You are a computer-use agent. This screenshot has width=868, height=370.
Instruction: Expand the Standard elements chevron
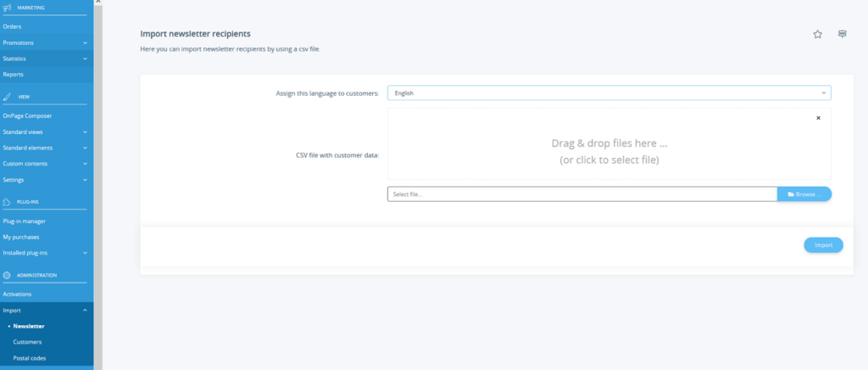click(x=85, y=148)
